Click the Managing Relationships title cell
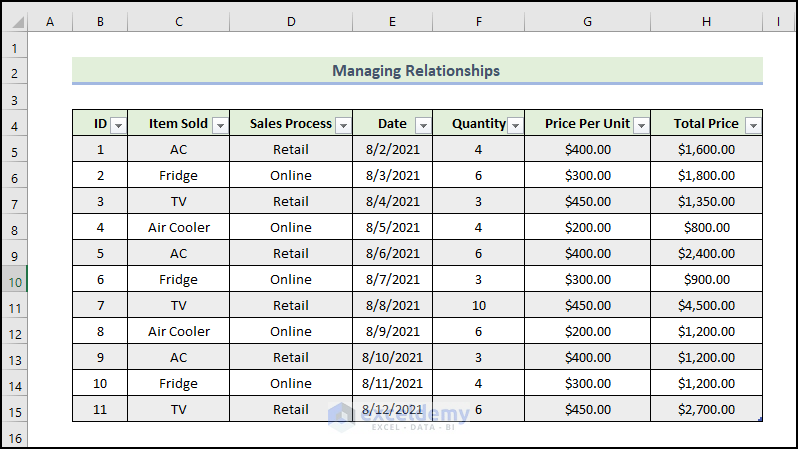 (416, 71)
